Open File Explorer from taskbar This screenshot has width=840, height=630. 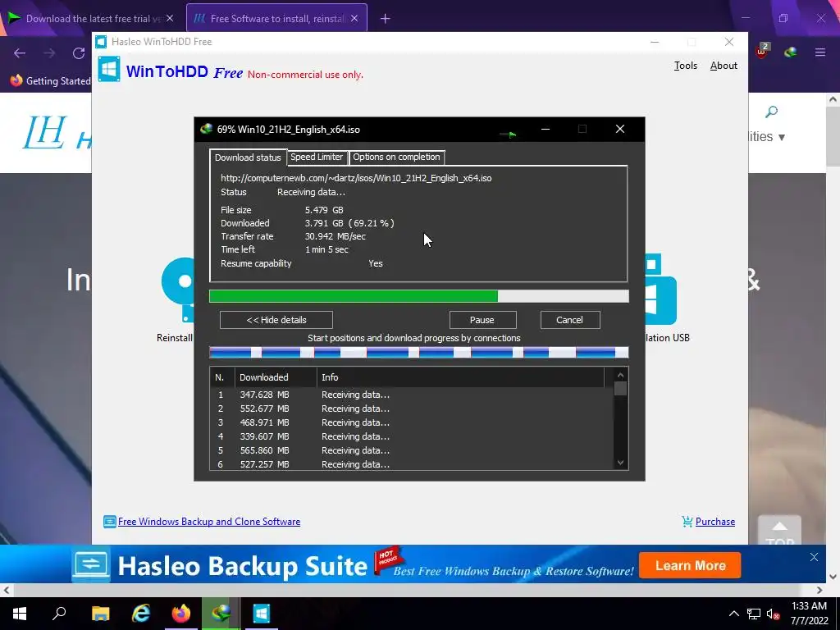click(100, 614)
